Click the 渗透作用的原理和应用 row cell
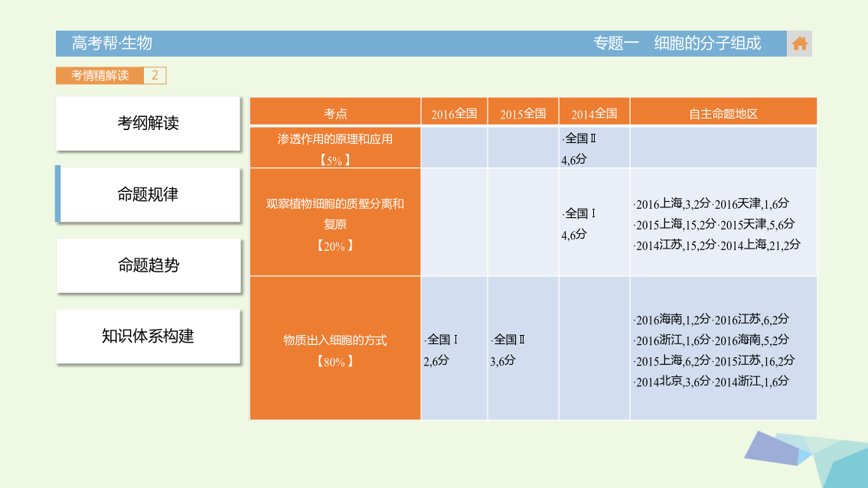Image resolution: width=868 pixels, height=488 pixels. coord(335,148)
